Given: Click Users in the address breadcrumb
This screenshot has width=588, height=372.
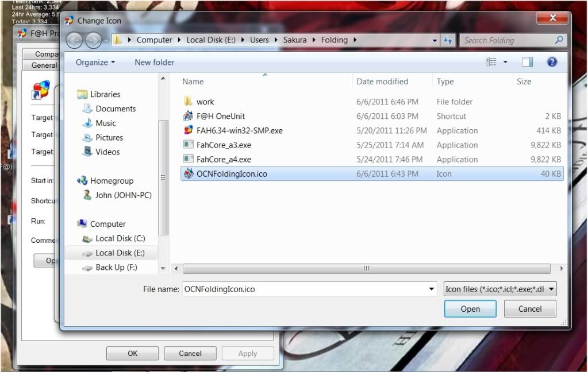Looking at the screenshot, I should 259,40.
